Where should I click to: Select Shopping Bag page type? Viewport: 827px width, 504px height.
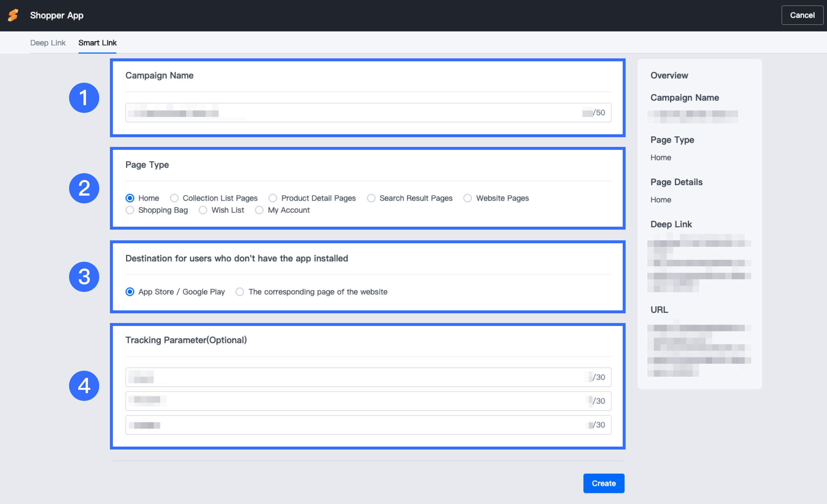click(x=130, y=210)
